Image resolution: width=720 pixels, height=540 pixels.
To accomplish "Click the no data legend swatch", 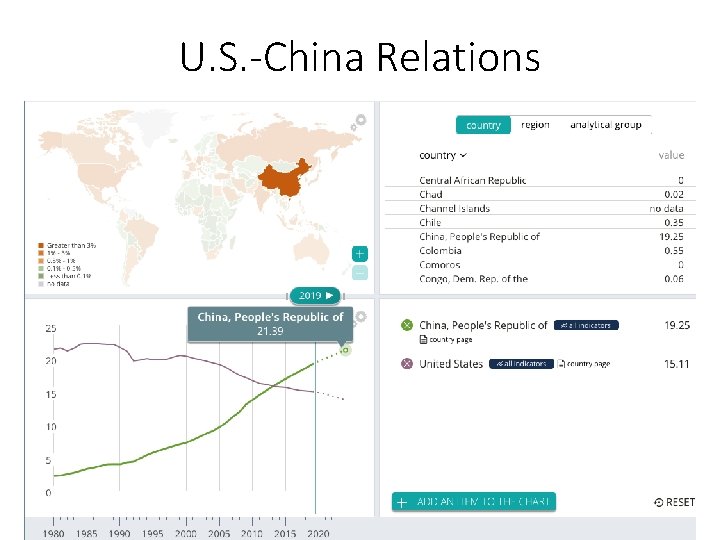I will [41, 284].
